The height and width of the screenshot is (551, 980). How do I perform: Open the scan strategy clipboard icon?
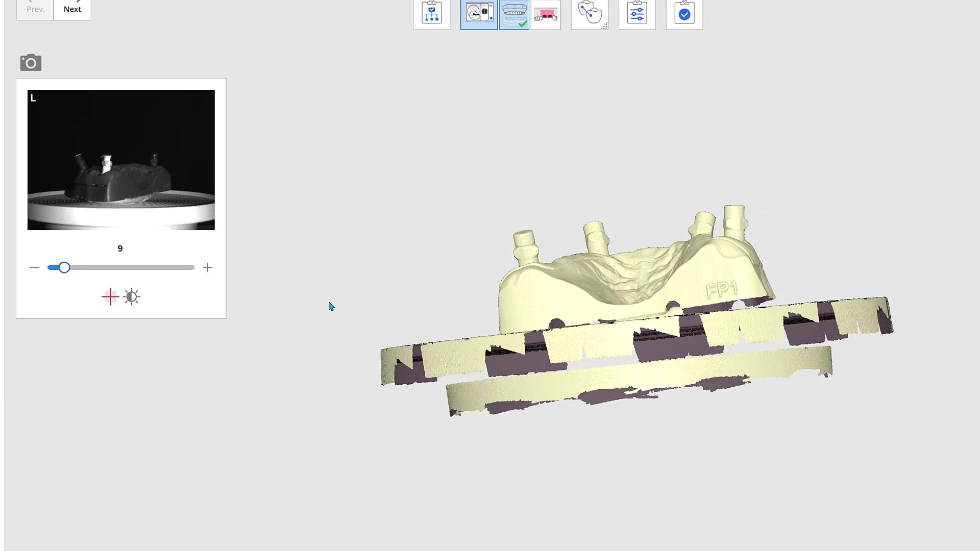tap(432, 14)
